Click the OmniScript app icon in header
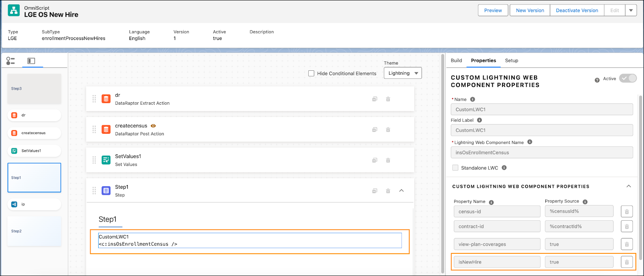644x276 pixels. click(14, 11)
